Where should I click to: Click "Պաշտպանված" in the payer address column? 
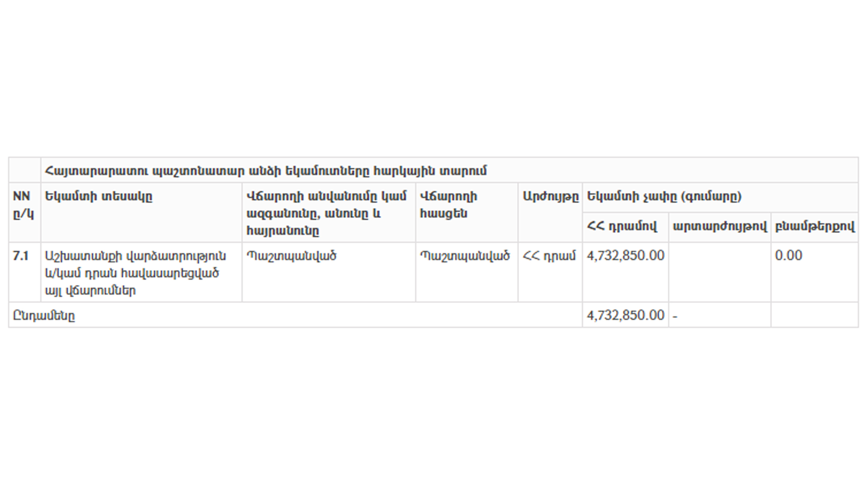(465, 256)
